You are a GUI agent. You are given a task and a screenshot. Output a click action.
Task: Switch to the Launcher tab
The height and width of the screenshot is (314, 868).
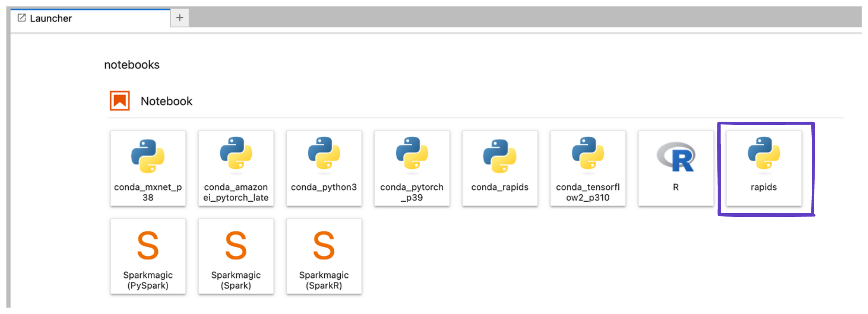(x=90, y=18)
